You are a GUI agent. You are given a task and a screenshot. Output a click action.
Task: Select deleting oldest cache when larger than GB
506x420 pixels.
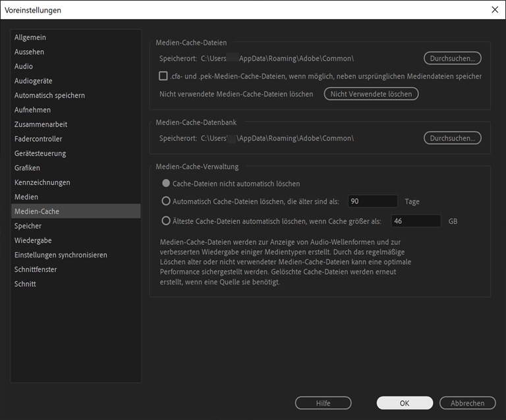[166, 221]
